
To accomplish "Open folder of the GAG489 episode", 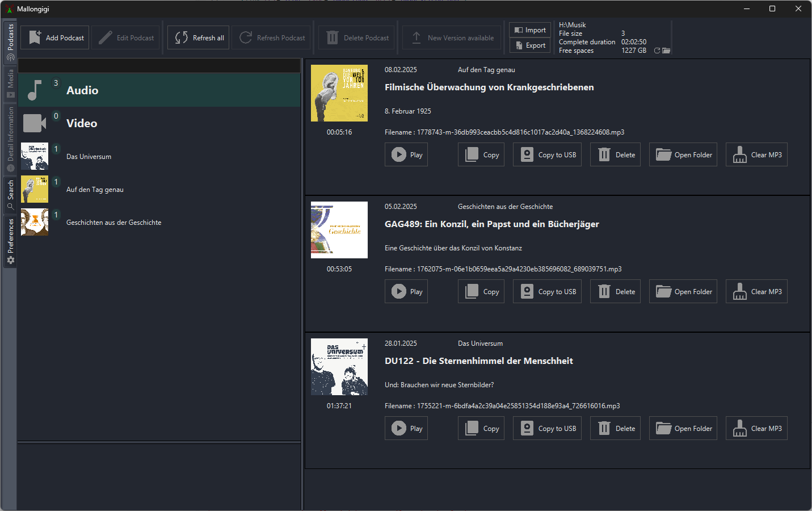I will [x=683, y=292].
